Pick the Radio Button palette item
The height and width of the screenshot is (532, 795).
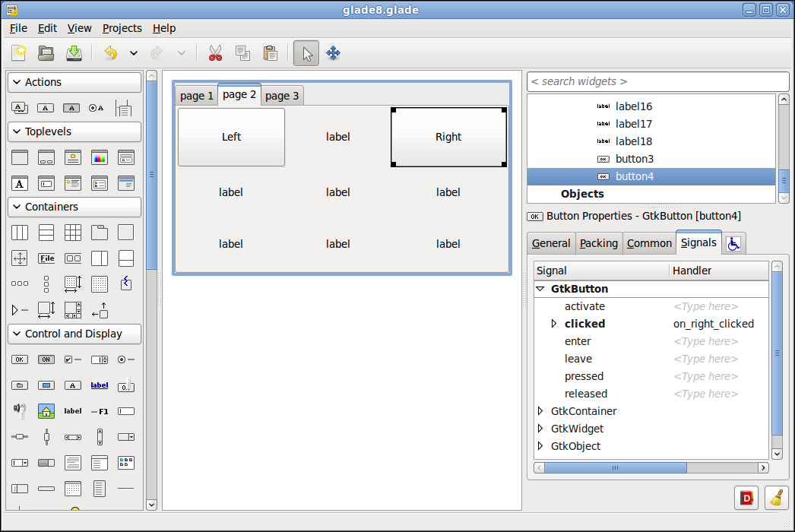(x=125, y=359)
